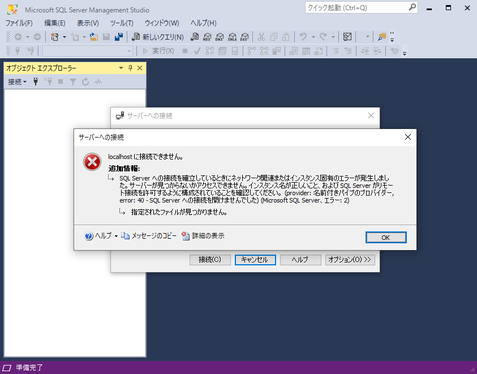This screenshot has height=374, width=477.
Task: Click Object Explorer refresh icon
Action: point(85,82)
